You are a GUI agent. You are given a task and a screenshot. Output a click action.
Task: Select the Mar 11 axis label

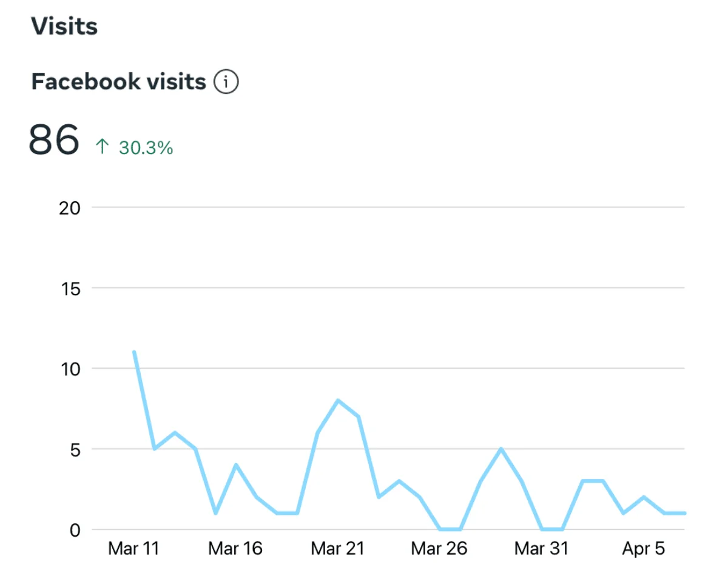(x=133, y=549)
